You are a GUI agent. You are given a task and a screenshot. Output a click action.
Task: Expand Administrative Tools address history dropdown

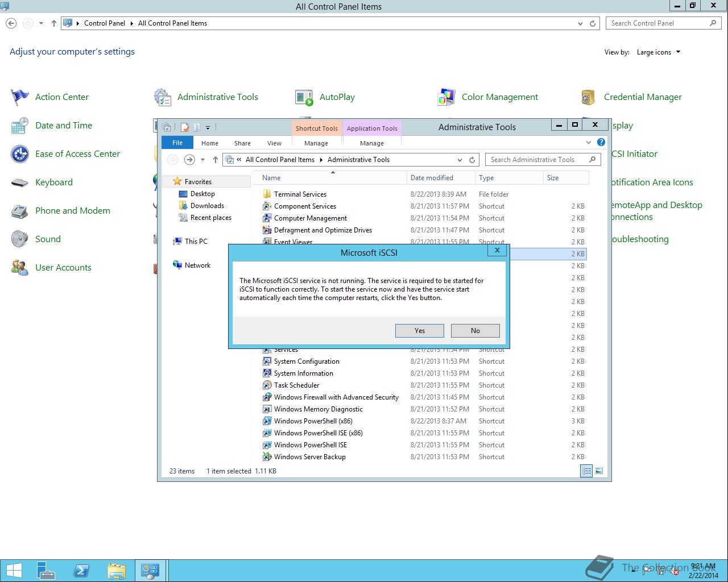460,160
